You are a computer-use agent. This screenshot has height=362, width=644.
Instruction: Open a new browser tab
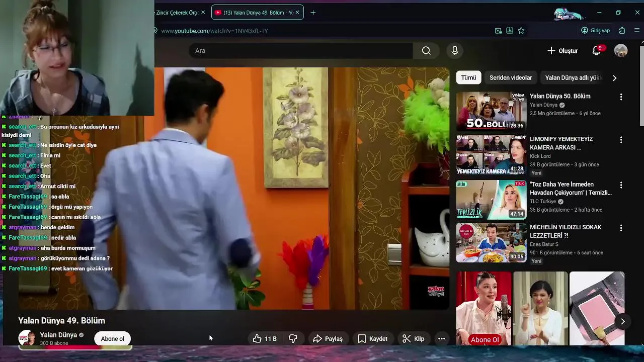(x=313, y=13)
